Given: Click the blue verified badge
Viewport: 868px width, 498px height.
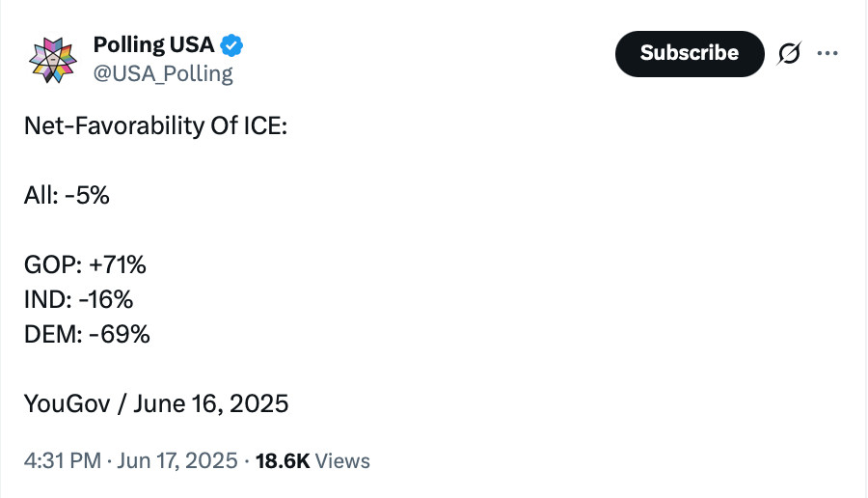Looking at the screenshot, I should (231, 45).
